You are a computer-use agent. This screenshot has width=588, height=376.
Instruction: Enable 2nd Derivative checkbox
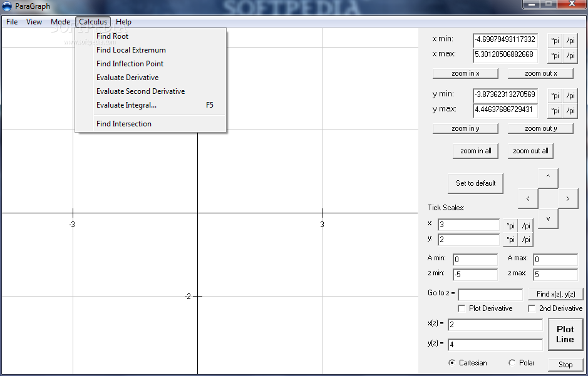click(532, 308)
